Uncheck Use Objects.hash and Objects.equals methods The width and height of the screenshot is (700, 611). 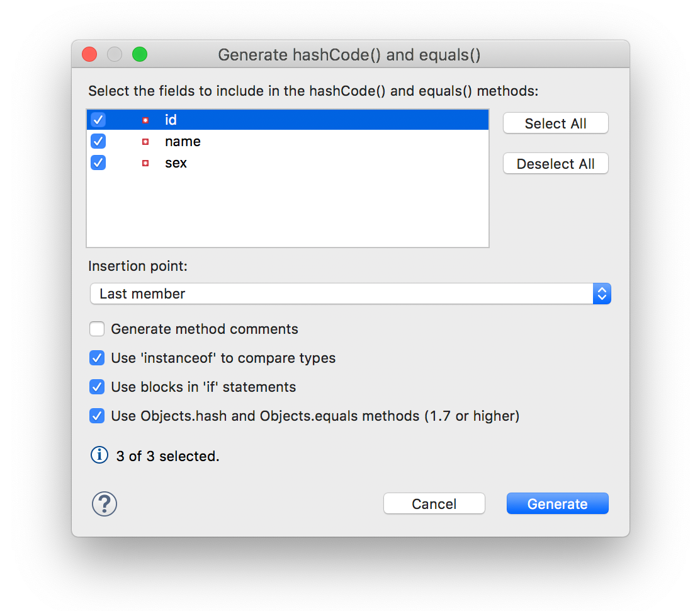tap(97, 416)
